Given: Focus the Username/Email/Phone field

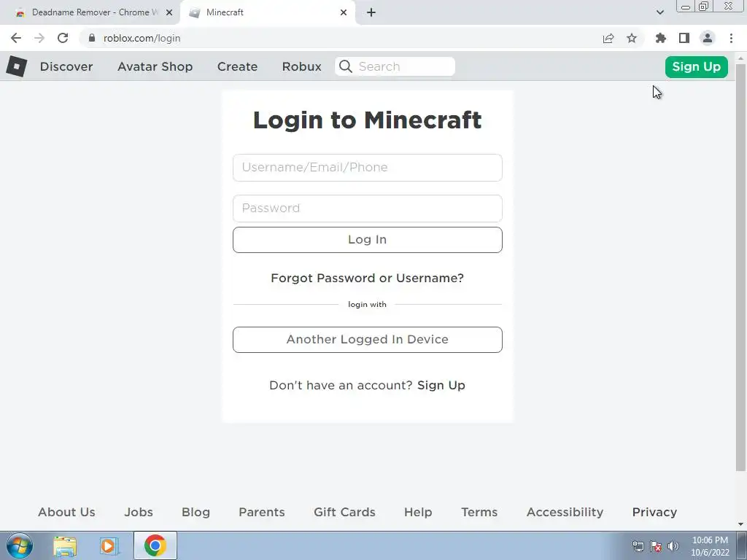Looking at the screenshot, I should (x=368, y=168).
